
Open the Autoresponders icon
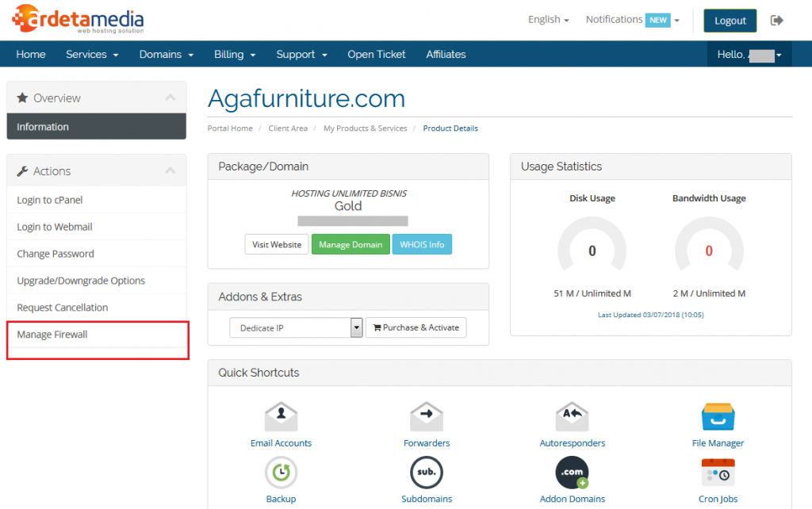(572, 417)
